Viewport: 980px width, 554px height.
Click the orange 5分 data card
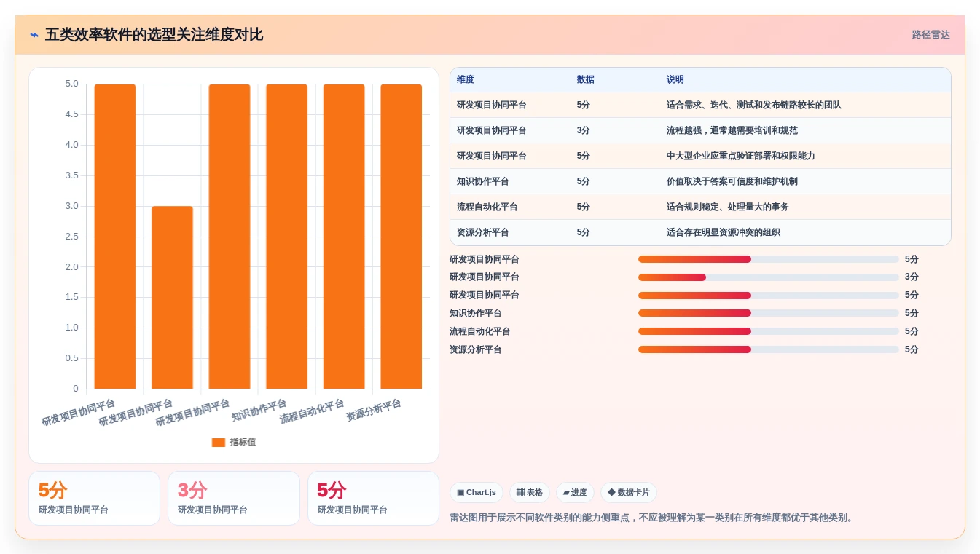coord(94,498)
